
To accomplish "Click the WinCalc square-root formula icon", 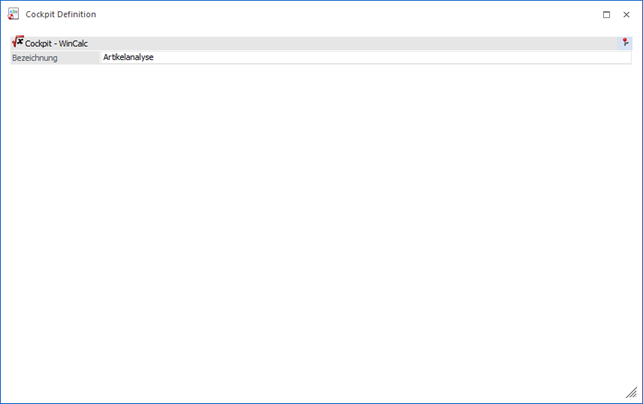I will [17, 43].
